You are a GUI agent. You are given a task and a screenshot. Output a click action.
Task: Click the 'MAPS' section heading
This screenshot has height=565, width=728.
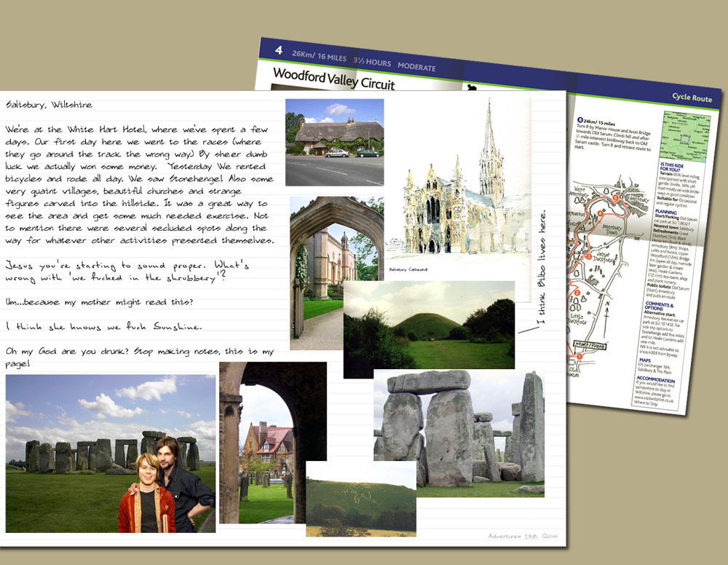click(645, 360)
